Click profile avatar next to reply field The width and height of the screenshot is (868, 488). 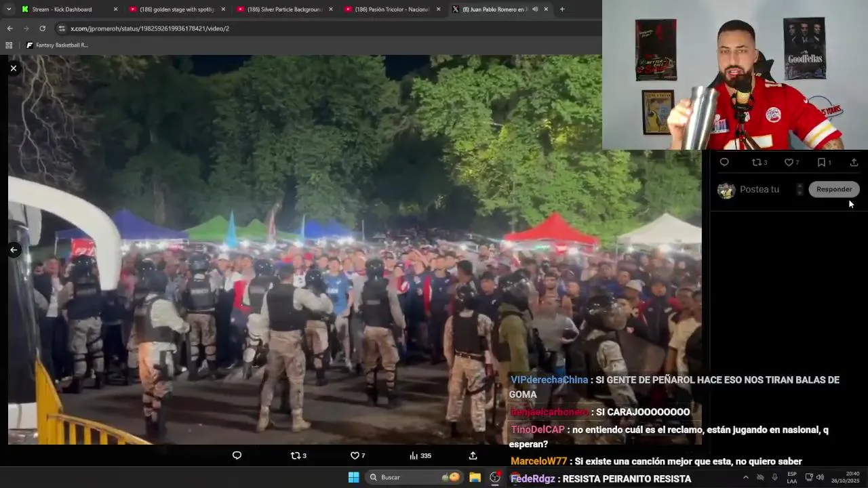coord(726,190)
